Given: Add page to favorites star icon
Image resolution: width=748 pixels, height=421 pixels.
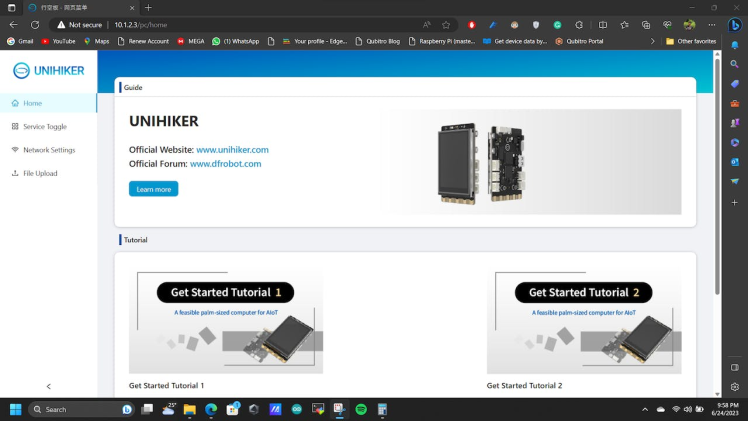Looking at the screenshot, I should (446, 25).
